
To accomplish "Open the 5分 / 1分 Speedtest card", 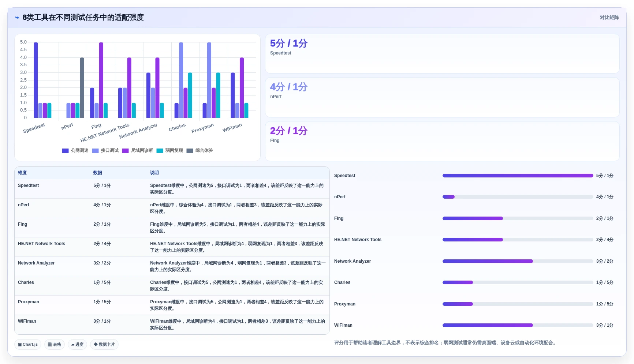I will tap(442, 54).
